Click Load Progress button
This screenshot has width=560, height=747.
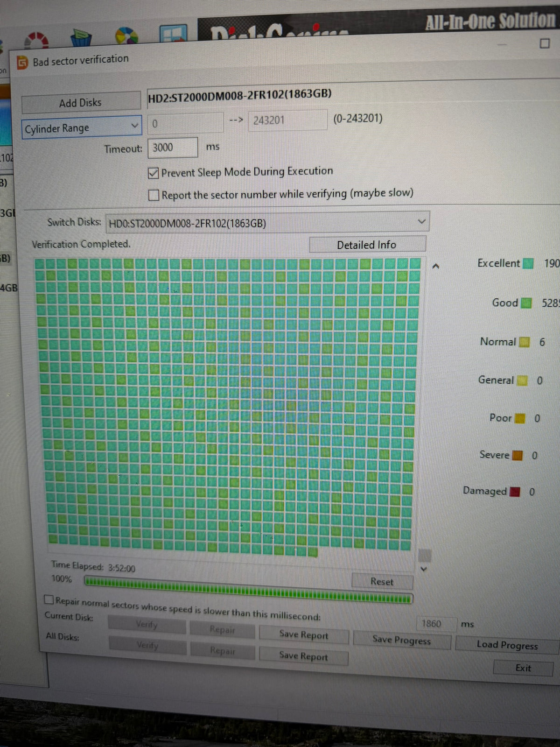[507, 645]
